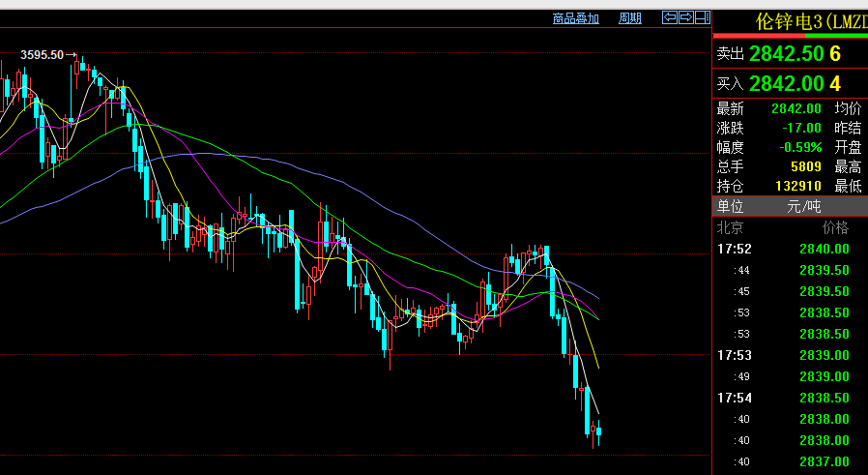Click the red-green buy/sell ratio bar
868x475 pixels.
click(x=790, y=36)
